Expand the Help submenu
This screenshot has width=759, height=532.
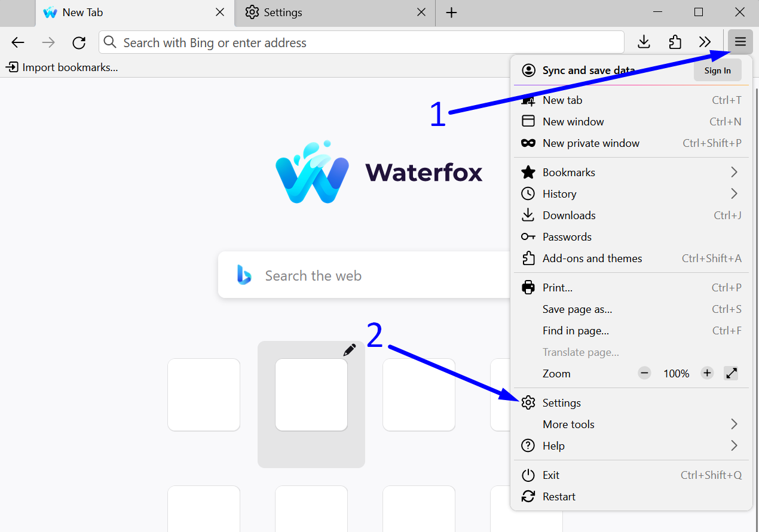(x=734, y=445)
